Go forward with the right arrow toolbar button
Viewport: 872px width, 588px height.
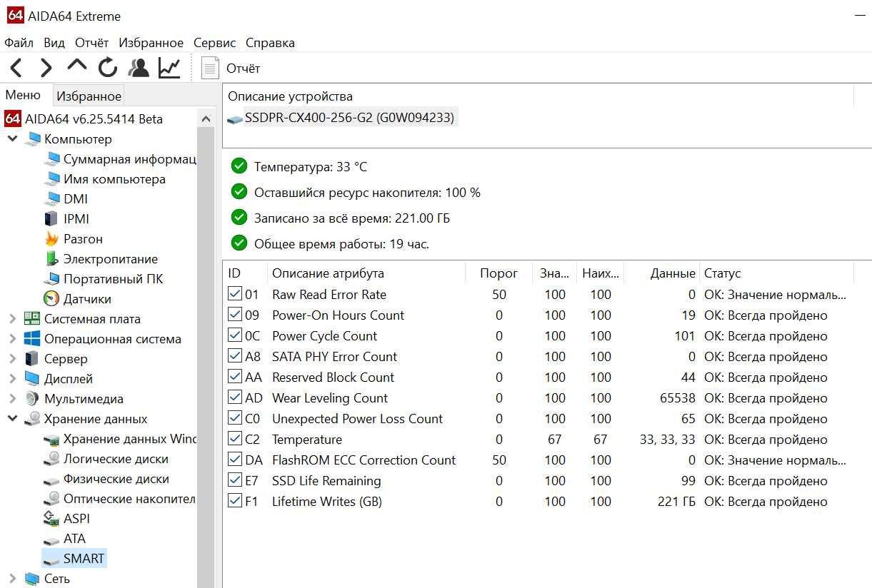click(x=46, y=68)
